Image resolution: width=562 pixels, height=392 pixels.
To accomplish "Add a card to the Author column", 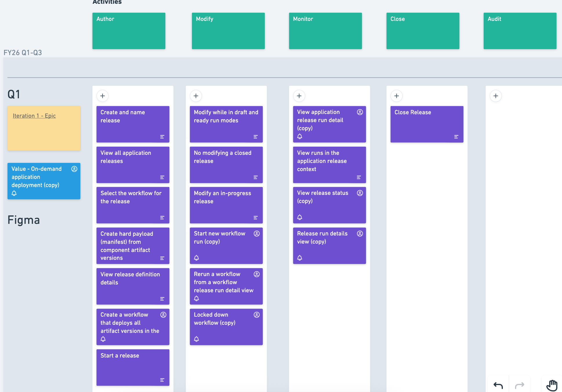I will click(103, 96).
